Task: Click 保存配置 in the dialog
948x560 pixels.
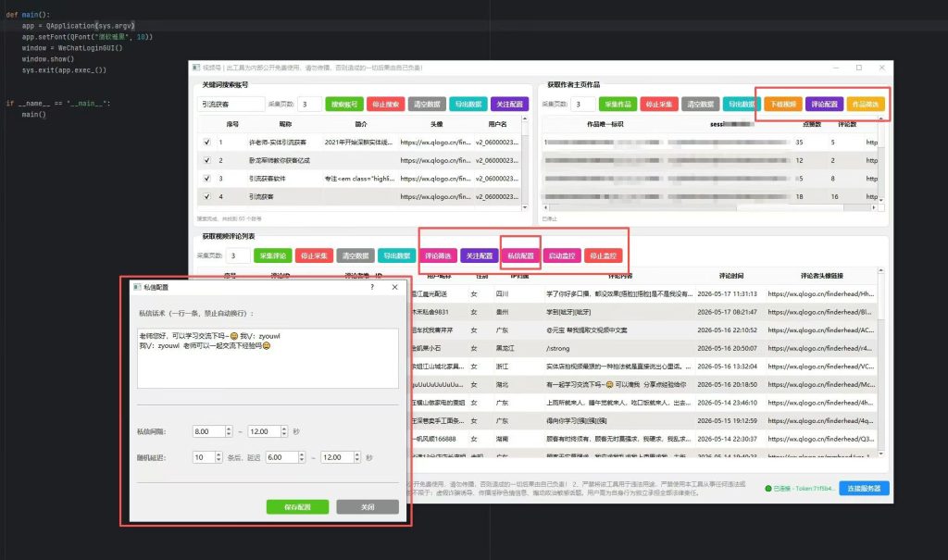Action: pos(297,507)
